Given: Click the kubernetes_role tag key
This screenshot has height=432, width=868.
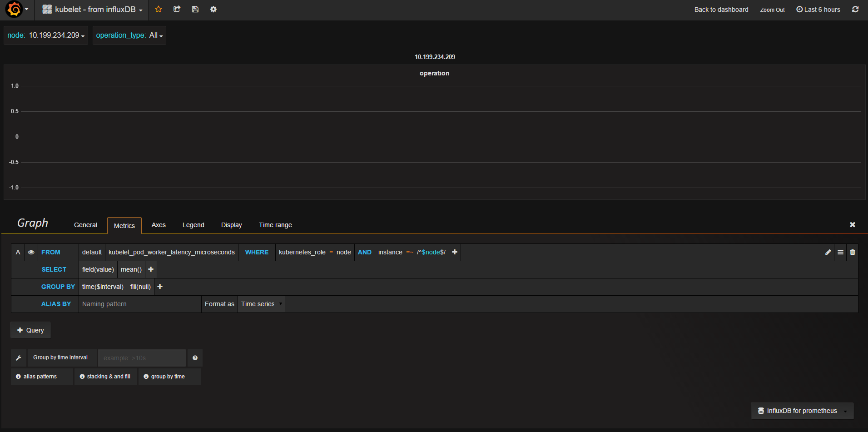Looking at the screenshot, I should 302,252.
